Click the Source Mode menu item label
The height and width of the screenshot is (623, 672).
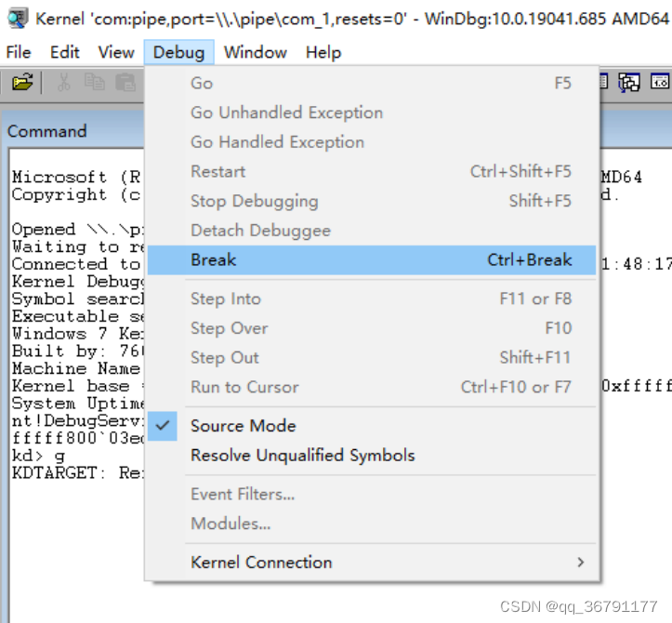click(244, 426)
